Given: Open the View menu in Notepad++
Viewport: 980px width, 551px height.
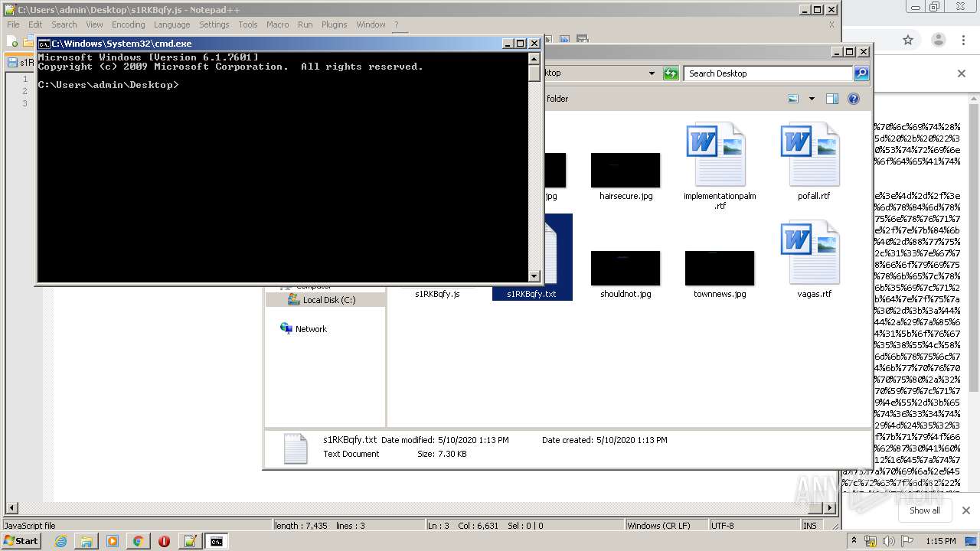Looking at the screenshot, I should (x=94, y=24).
